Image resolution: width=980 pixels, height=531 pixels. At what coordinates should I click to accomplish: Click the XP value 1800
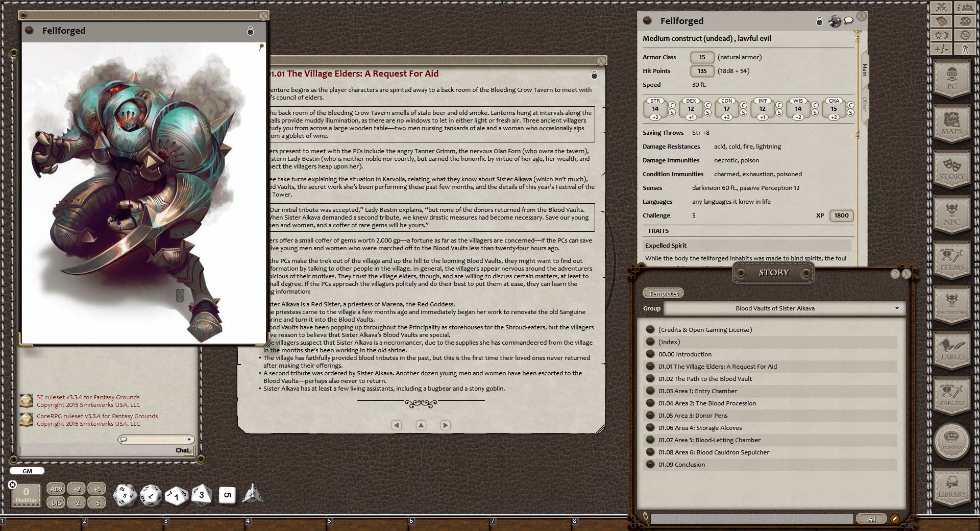click(841, 215)
